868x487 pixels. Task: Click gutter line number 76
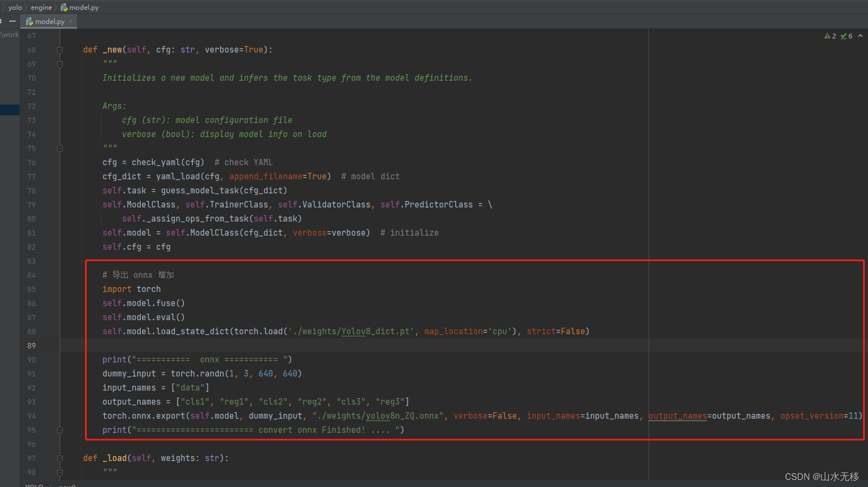coord(31,163)
